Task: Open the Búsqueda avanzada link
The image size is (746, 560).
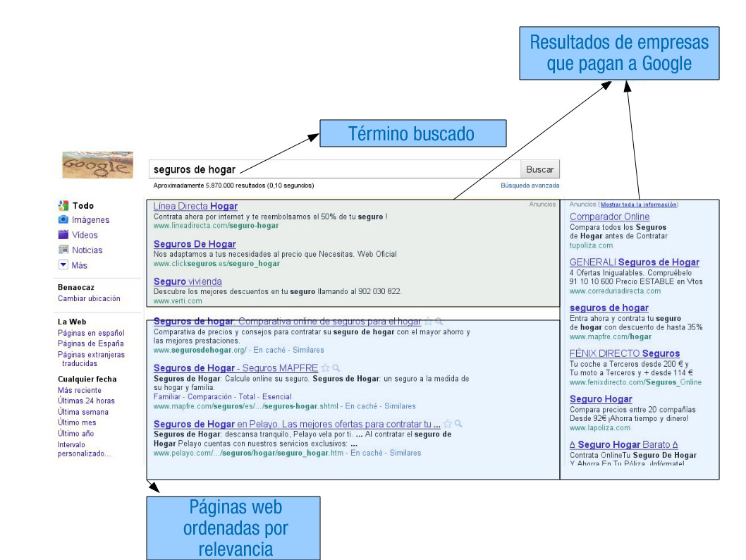Action: click(x=530, y=185)
